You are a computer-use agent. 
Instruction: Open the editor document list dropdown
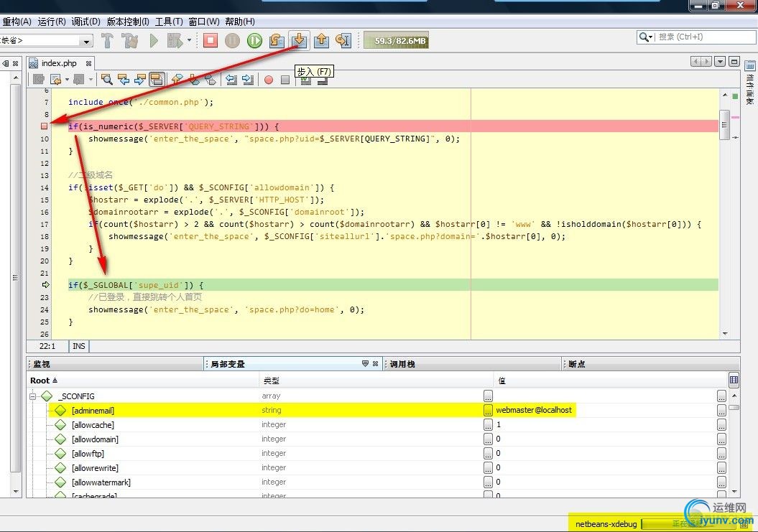pos(721,62)
